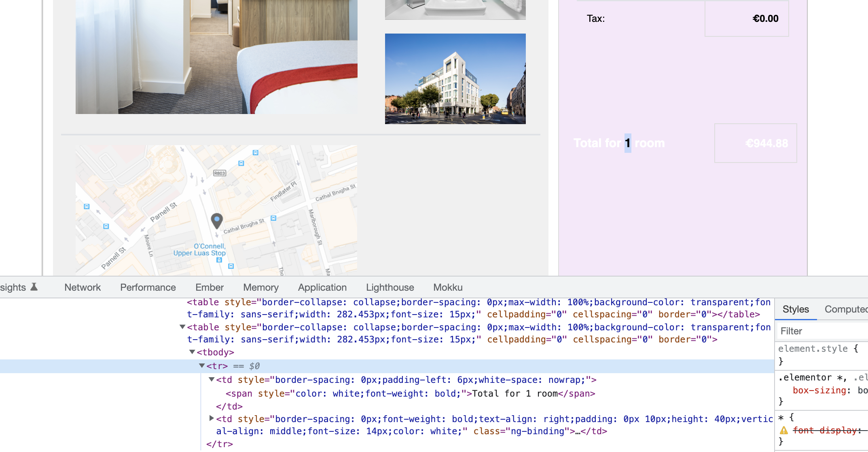868x452 pixels.
Task: Open the Memory panel
Action: (260, 287)
